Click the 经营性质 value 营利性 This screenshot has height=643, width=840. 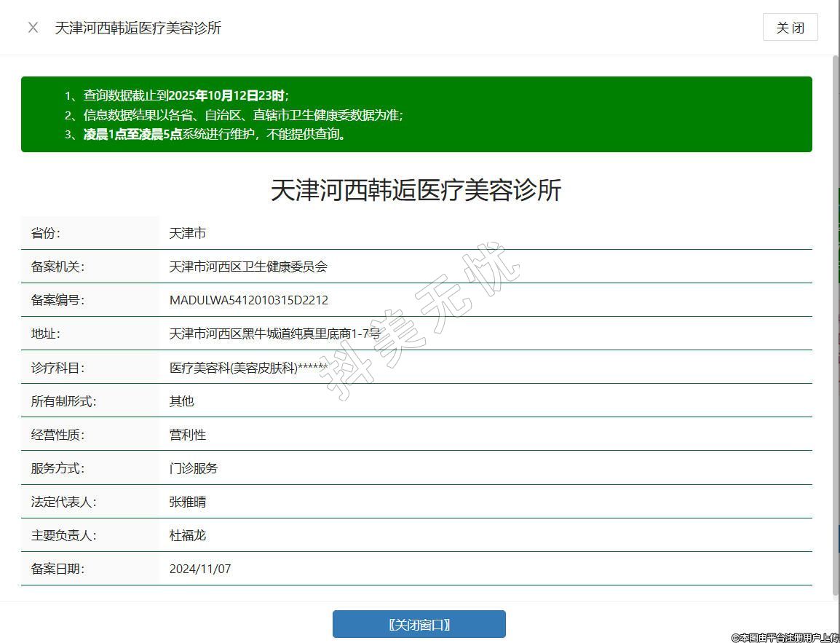coord(187,435)
